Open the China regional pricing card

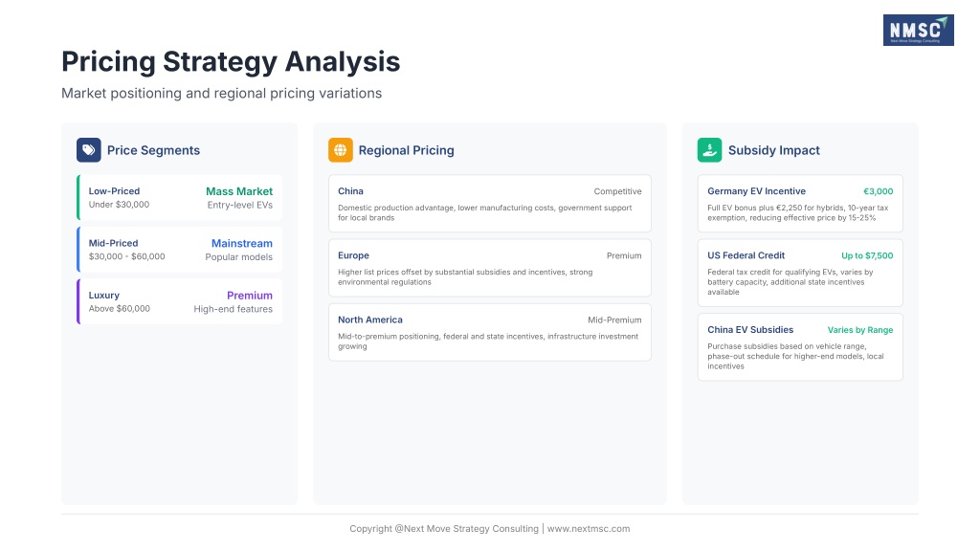tap(489, 203)
